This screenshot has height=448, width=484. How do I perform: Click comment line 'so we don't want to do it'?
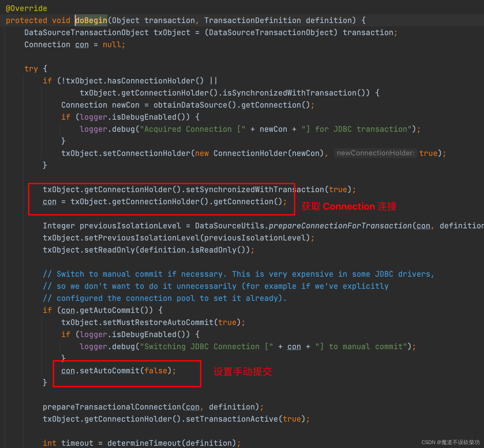[216, 286]
